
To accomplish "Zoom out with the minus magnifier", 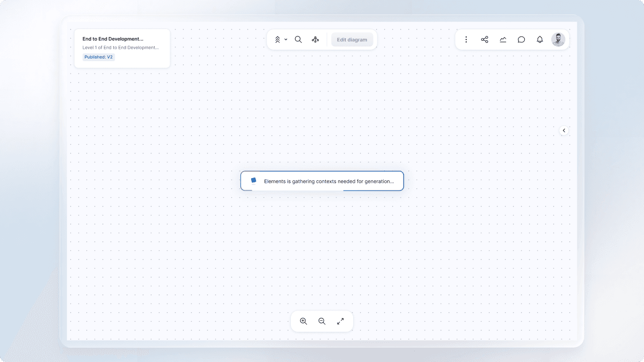I will click(322, 321).
